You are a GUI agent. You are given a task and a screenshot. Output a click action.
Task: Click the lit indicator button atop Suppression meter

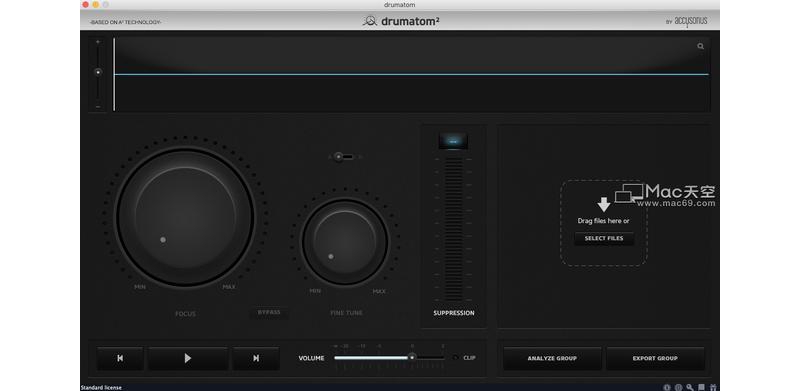pyautogui.click(x=453, y=141)
